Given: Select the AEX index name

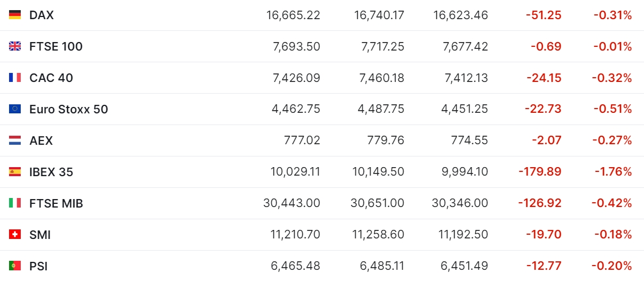Looking at the screenshot, I should click(x=41, y=140).
